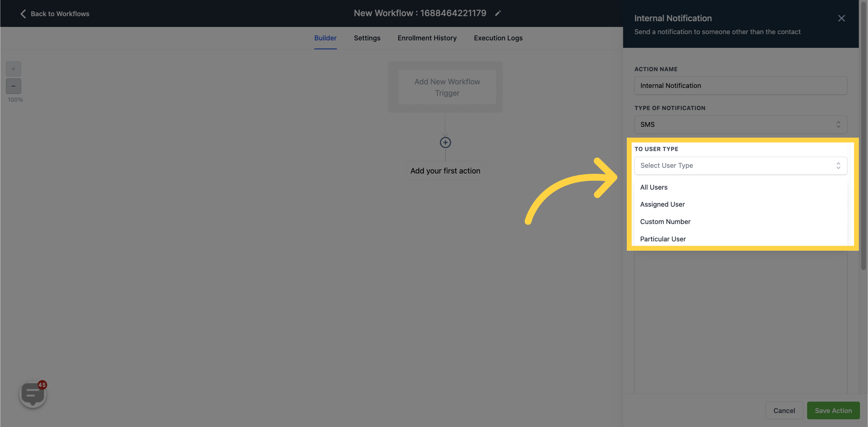The image size is (868, 427).
Task: Click the Add your first action label
Action: (445, 171)
